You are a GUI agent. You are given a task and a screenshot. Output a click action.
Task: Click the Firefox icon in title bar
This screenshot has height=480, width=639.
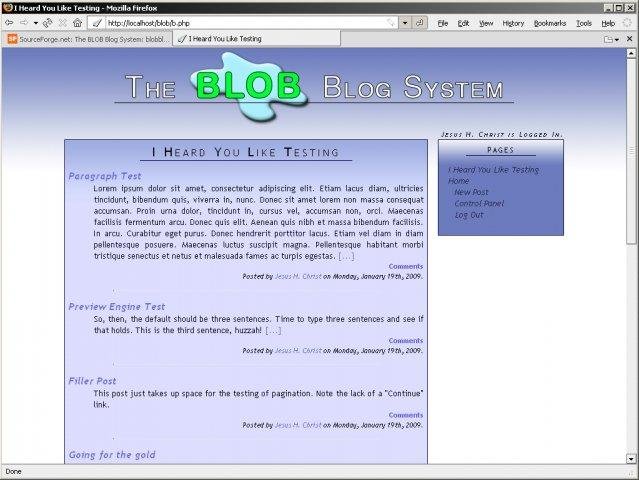click(7, 7)
